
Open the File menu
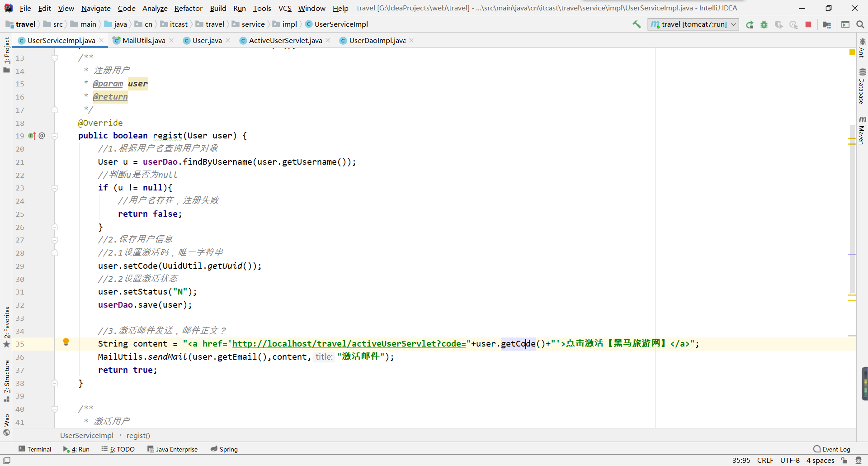pos(25,8)
